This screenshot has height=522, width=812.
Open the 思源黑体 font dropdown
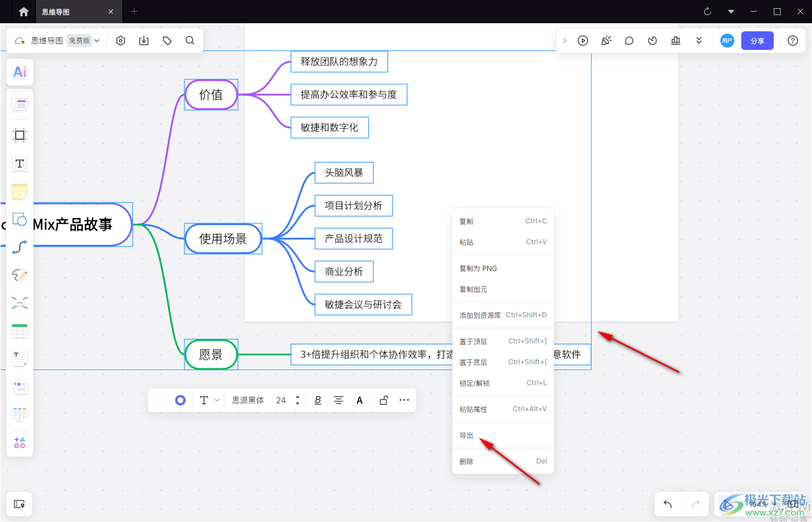point(248,400)
